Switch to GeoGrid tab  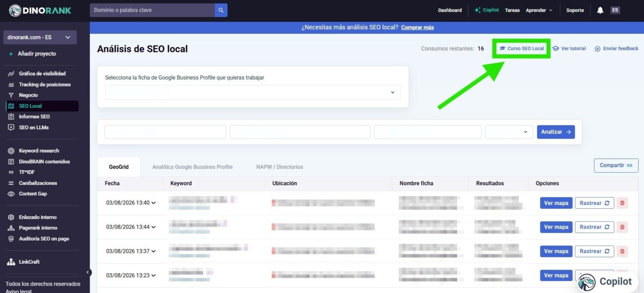tap(119, 167)
